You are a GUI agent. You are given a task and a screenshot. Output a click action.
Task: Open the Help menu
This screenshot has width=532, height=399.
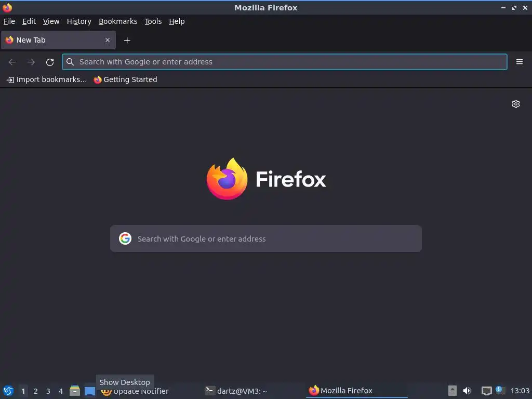coord(177,21)
